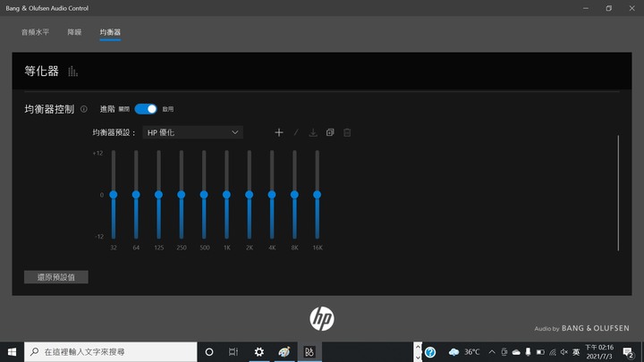This screenshot has width=644, height=362.
Task: Click the 等化器 heading text
Action: (41, 71)
